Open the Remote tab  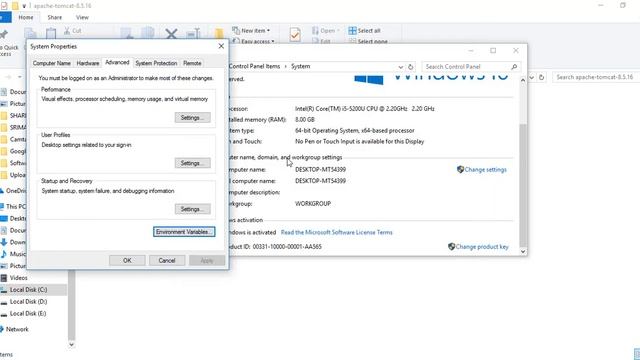[192, 63]
